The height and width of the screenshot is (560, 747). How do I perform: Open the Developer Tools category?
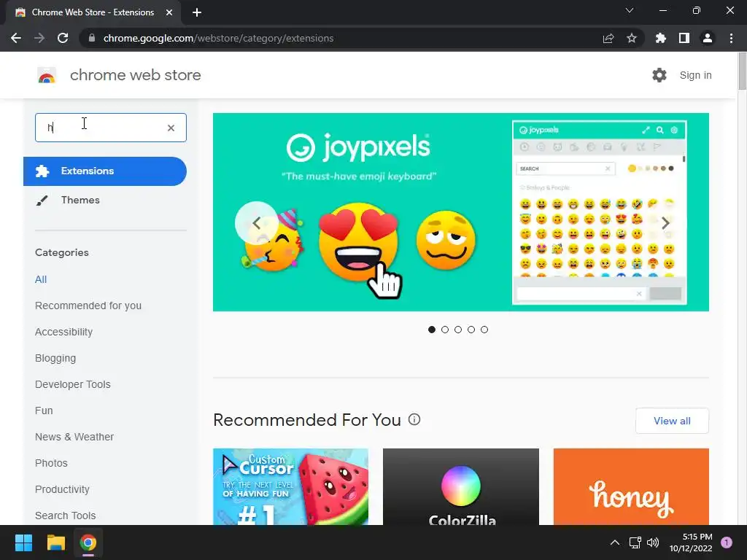pyautogui.click(x=73, y=384)
